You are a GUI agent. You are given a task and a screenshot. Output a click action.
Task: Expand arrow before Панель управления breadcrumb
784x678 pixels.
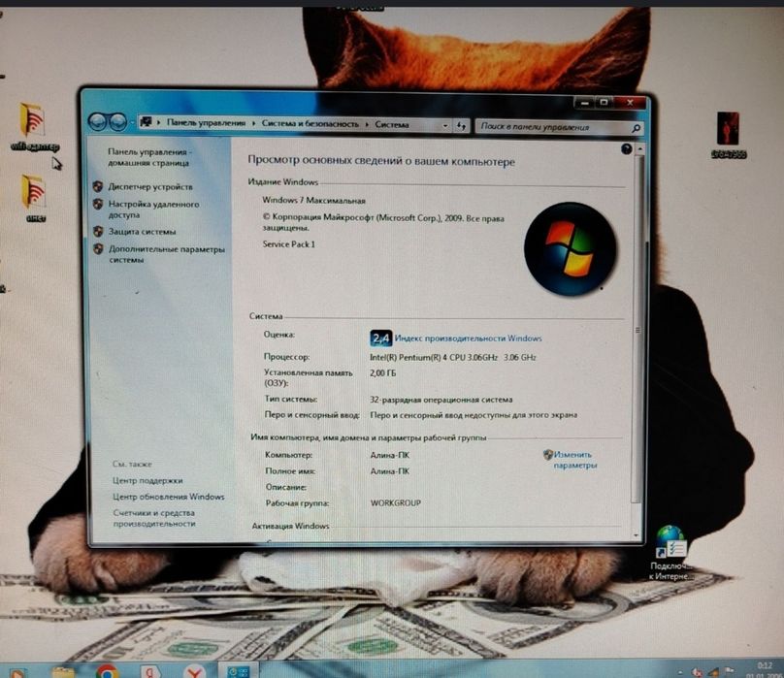[158, 122]
